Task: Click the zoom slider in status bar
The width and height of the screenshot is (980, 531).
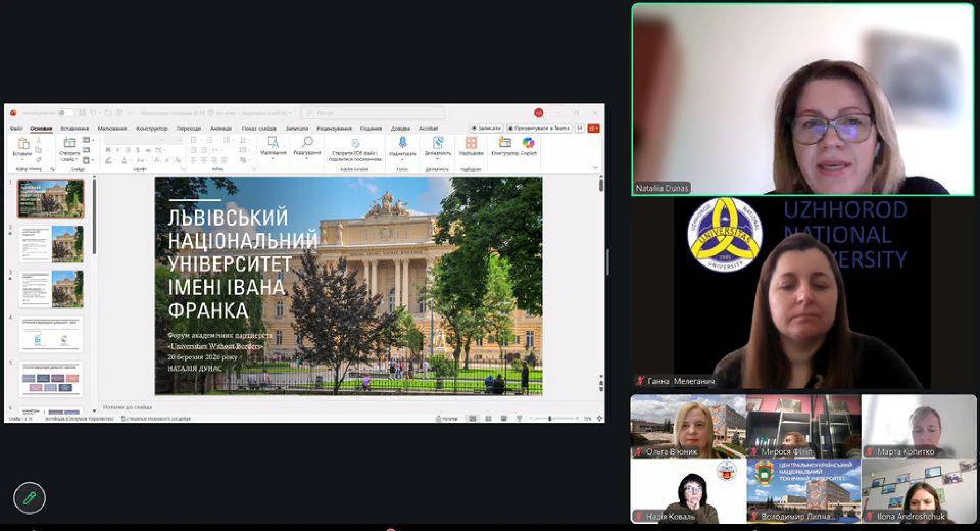Action: tap(550, 419)
